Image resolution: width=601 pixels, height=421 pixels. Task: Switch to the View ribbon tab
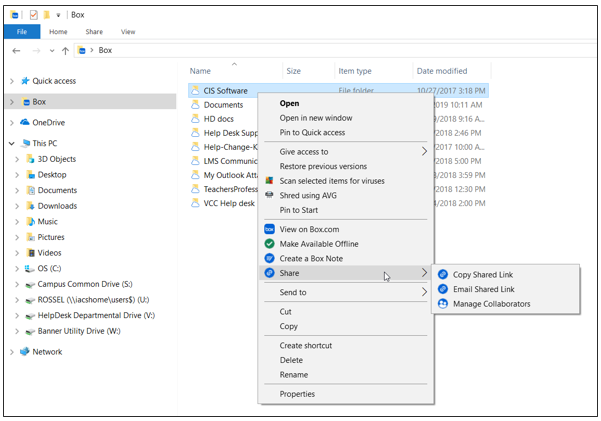(x=128, y=32)
